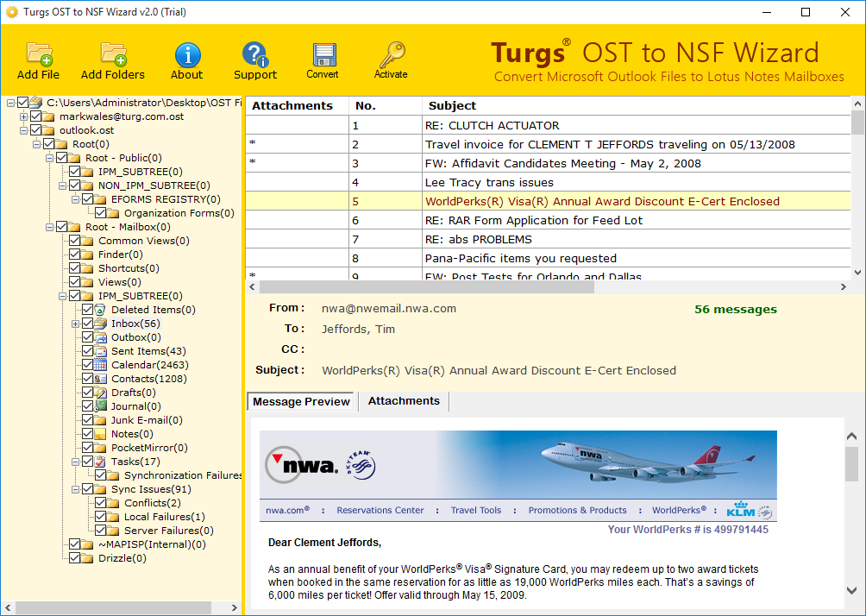Screen dimensions: 866x616
Task: Uncheck the outlook.ost checkbox
Action: click(x=36, y=130)
